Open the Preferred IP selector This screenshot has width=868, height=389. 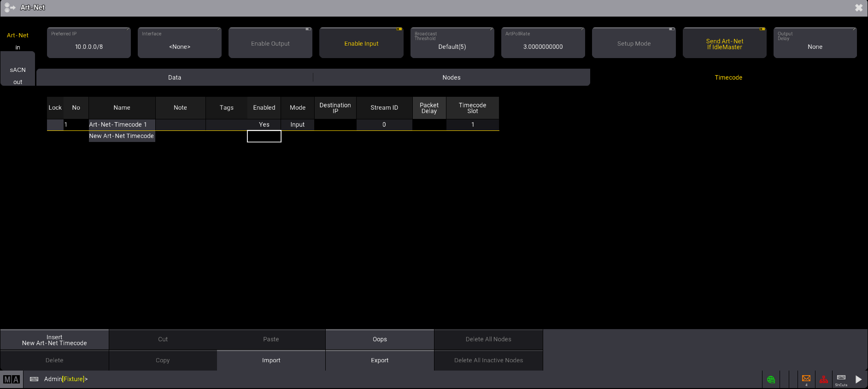(89, 43)
